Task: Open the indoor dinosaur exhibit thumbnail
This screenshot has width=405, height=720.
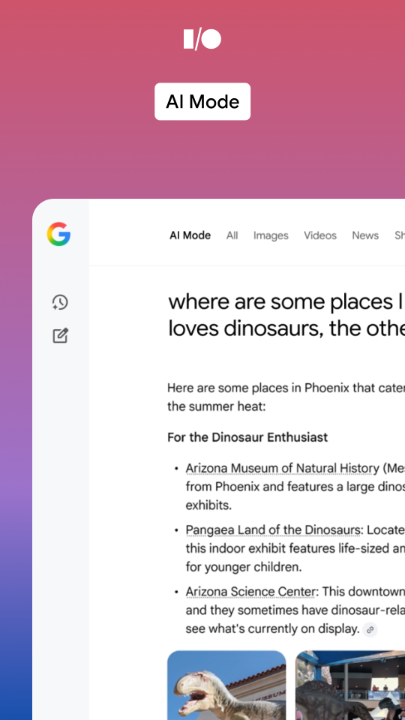Action: click(x=350, y=685)
